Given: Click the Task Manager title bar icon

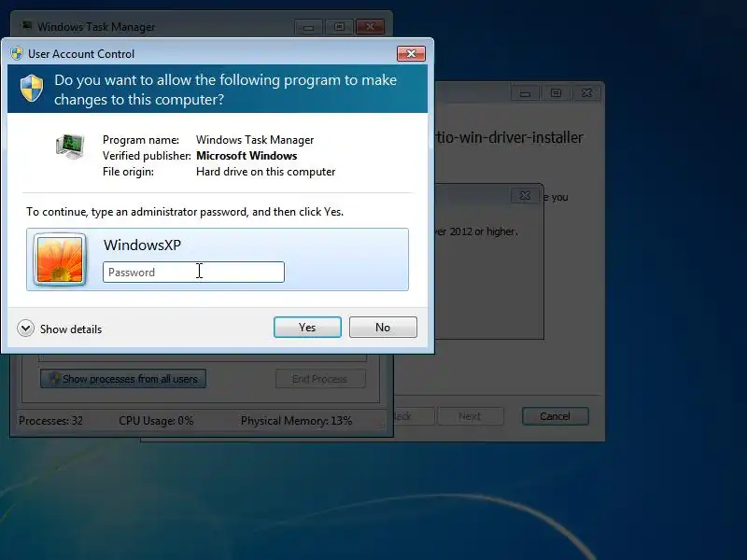Looking at the screenshot, I should coord(27,26).
